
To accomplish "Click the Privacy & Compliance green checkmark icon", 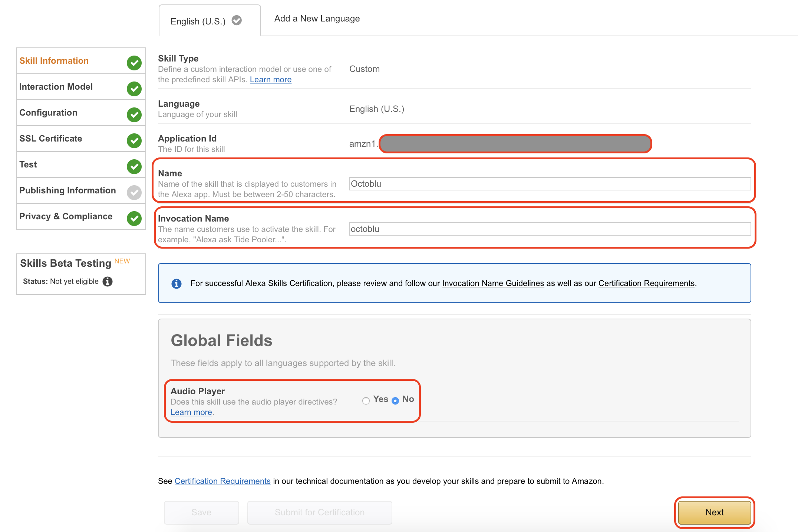I will pyautogui.click(x=134, y=218).
